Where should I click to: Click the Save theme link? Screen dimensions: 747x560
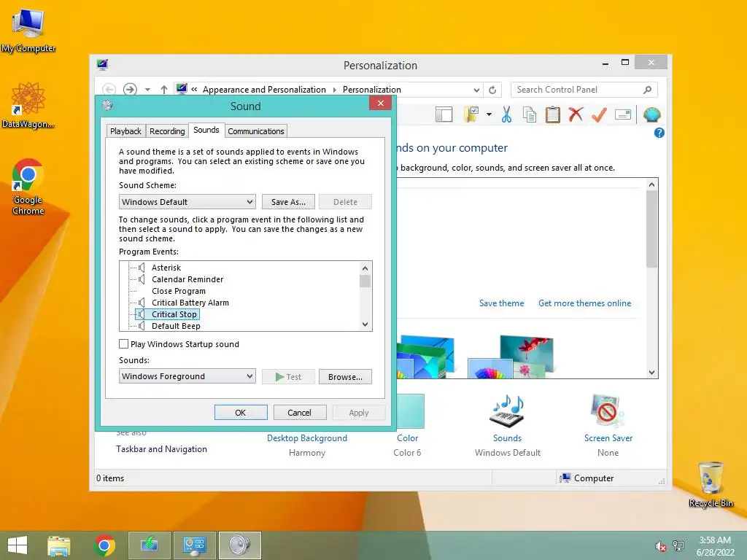point(501,303)
